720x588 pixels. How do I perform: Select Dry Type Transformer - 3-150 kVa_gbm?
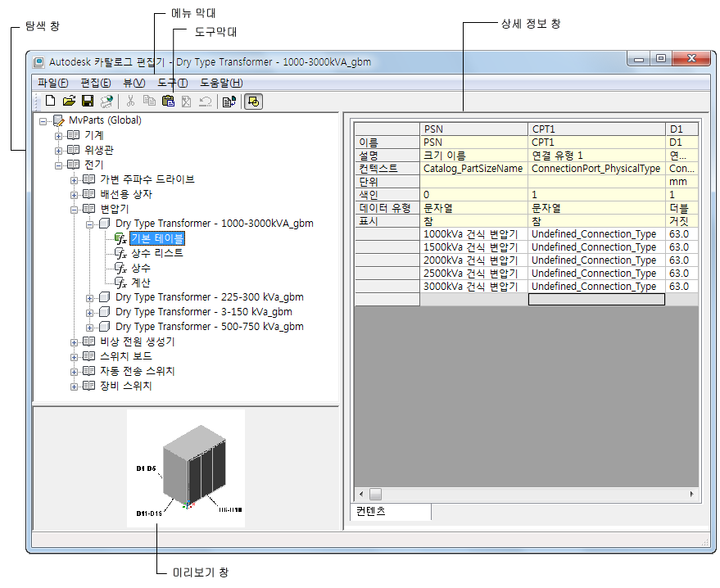204,312
